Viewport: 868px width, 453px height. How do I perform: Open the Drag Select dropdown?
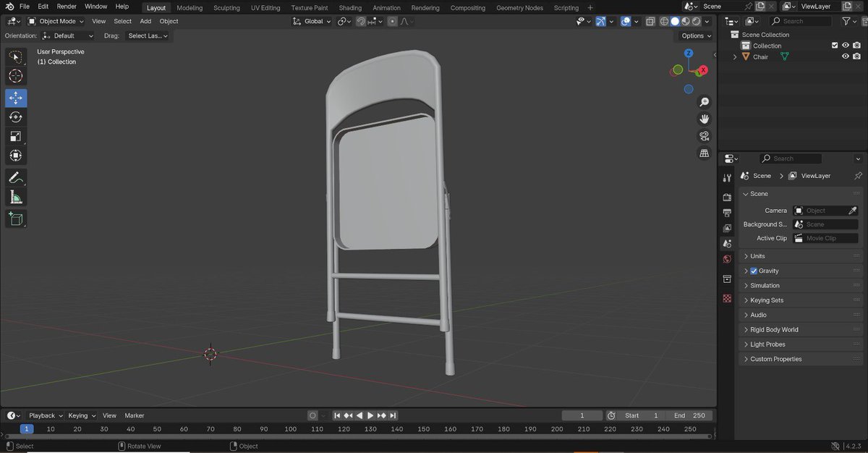click(147, 35)
